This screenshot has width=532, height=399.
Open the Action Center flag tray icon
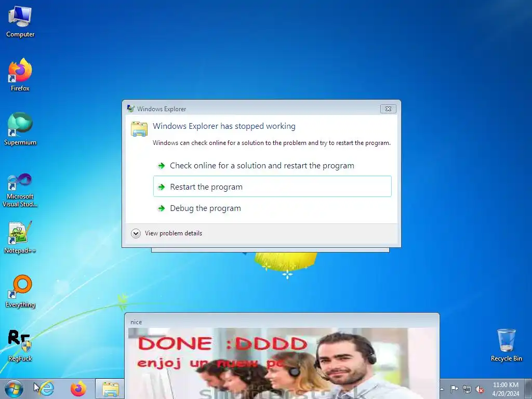pos(454,389)
